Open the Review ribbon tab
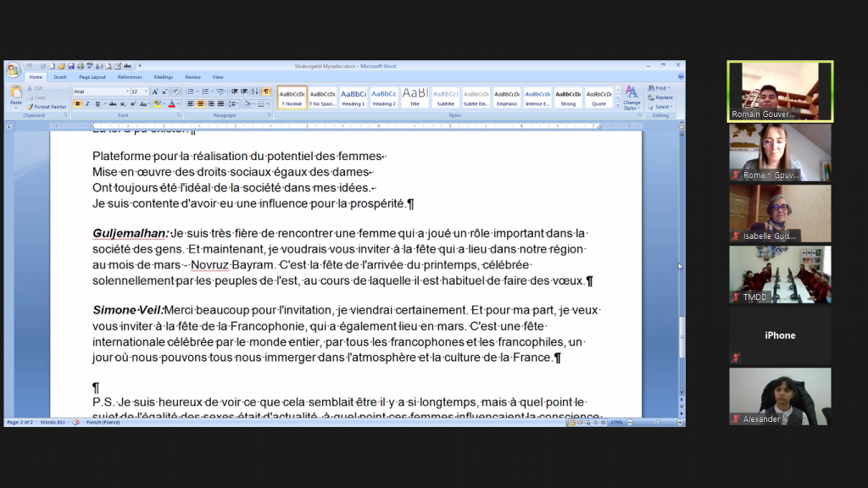 click(x=192, y=77)
